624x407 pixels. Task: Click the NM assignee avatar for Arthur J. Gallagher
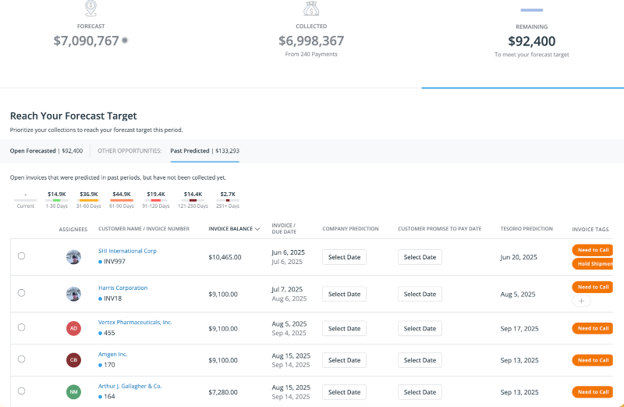pos(73,392)
